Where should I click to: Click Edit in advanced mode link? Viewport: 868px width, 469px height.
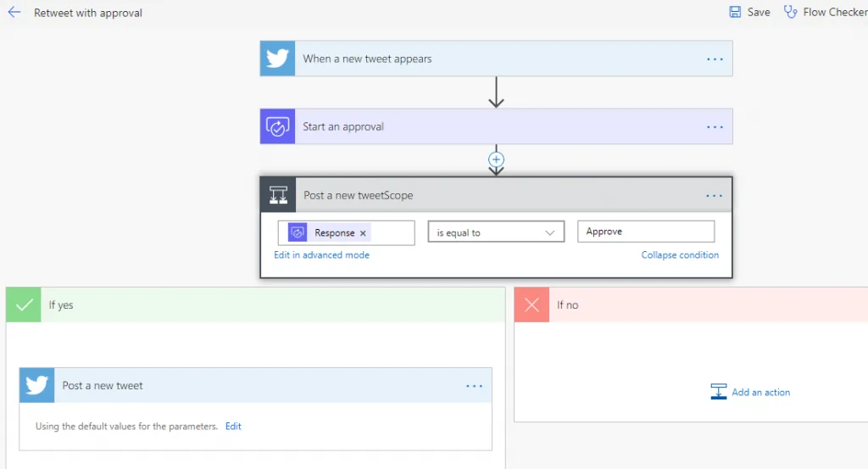[321, 255]
